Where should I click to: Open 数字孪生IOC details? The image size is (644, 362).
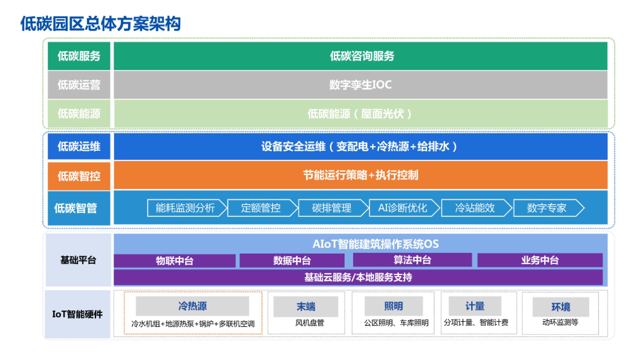tap(361, 86)
